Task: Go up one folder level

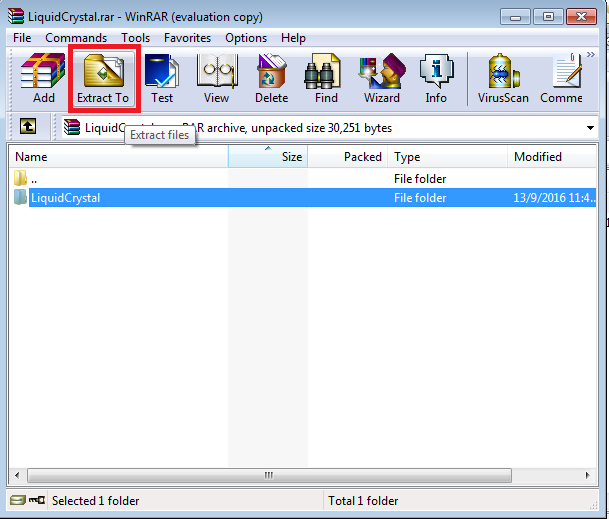Action: coord(28,127)
